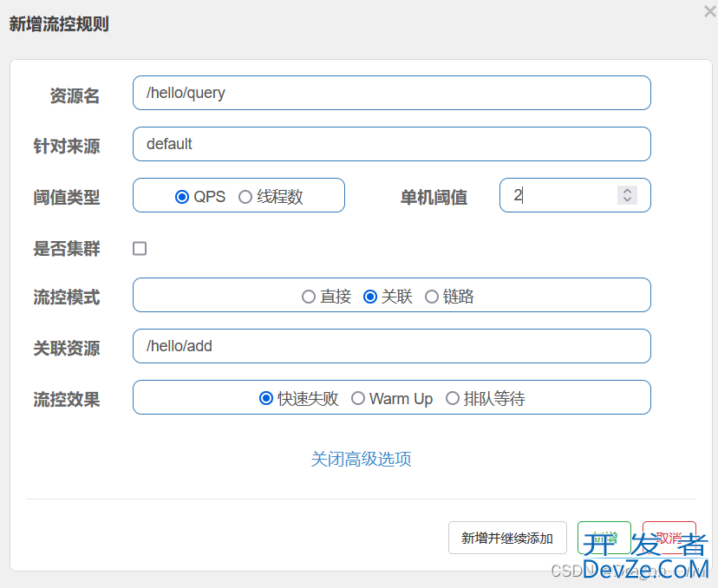Image resolution: width=718 pixels, height=588 pixels.
Task: Choose the 链路 flow control mode
Action: pyautogui.click(x=431, y=297)
